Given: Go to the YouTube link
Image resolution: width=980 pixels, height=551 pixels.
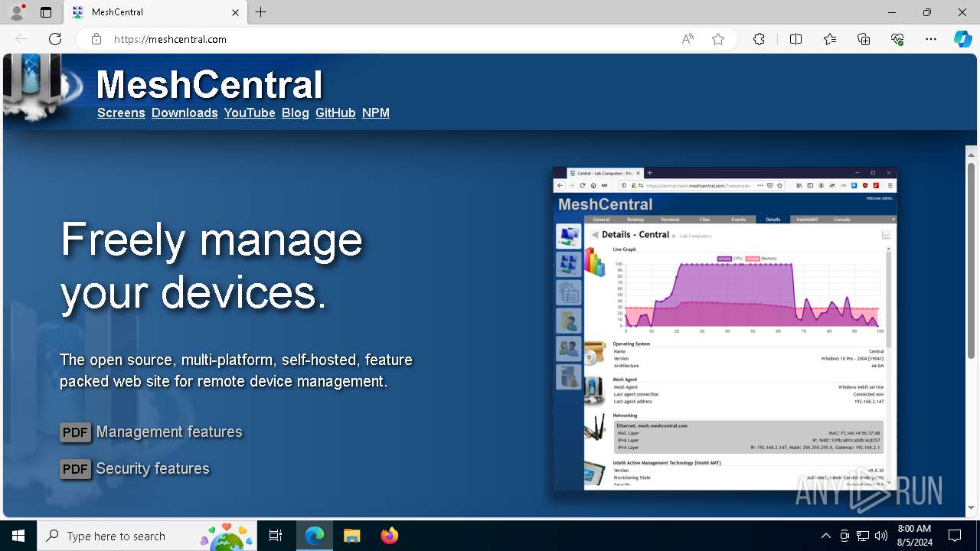Looking at the screenshot, I should [250, 112].
